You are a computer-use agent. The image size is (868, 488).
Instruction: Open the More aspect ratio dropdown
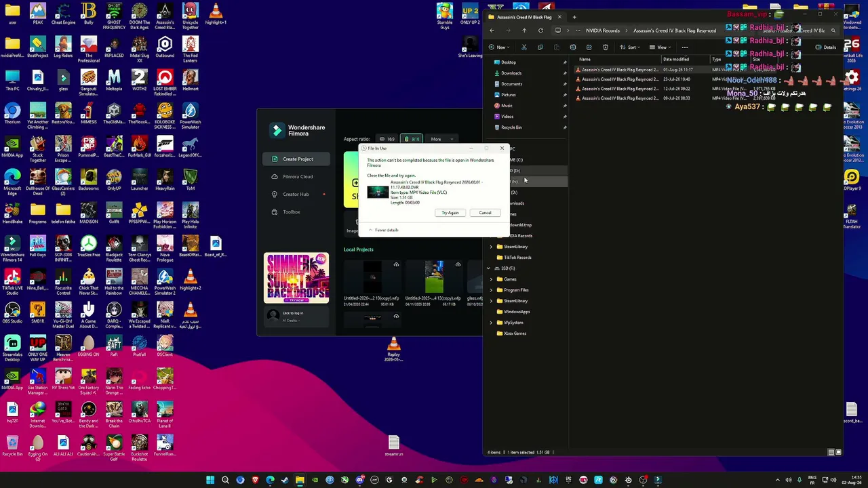[x=441, y=139]
